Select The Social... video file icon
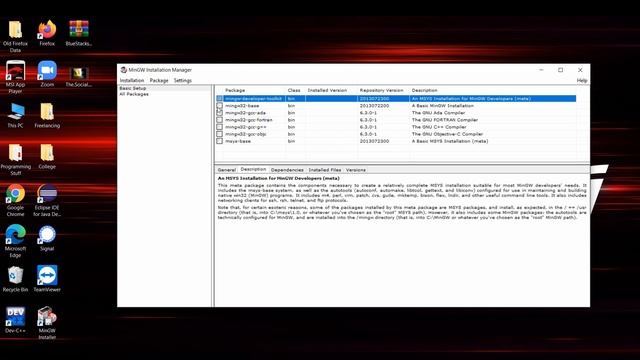The image size is (640, 360). point(78,73)
